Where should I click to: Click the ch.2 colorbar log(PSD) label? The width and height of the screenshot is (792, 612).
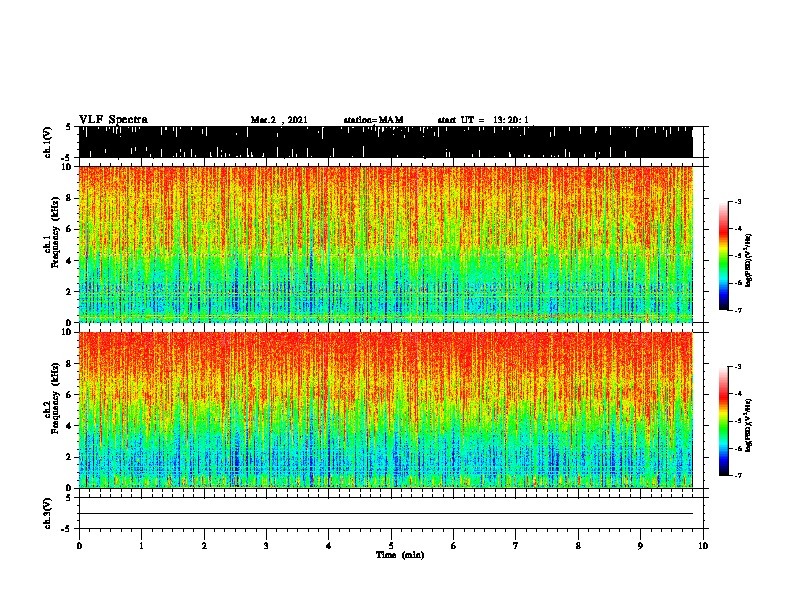point(748,425)
